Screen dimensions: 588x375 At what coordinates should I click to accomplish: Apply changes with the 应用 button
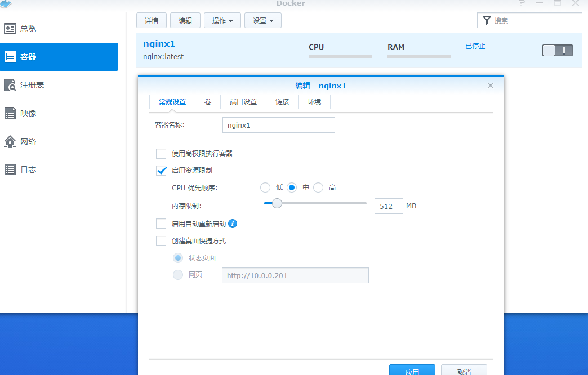point(412,370)
